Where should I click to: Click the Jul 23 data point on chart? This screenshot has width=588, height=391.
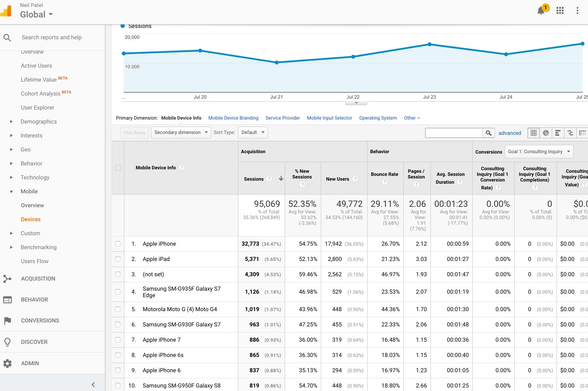(430, 45)
